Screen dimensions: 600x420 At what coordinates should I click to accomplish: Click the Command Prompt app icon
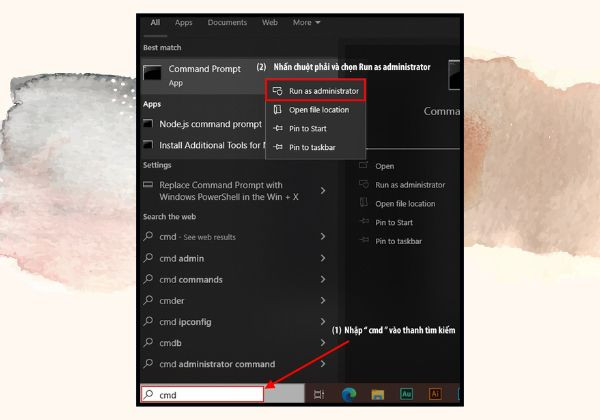point(152,73)
